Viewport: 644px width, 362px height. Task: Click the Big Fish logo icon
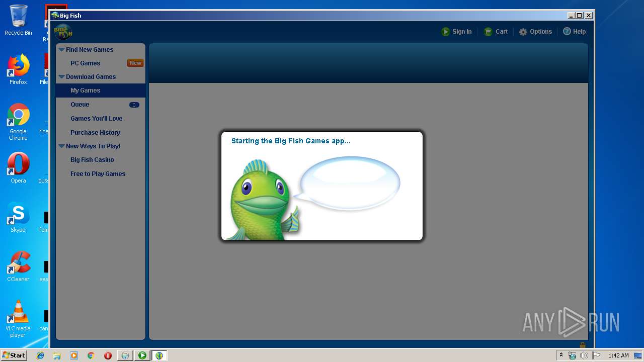coord(63,32)
